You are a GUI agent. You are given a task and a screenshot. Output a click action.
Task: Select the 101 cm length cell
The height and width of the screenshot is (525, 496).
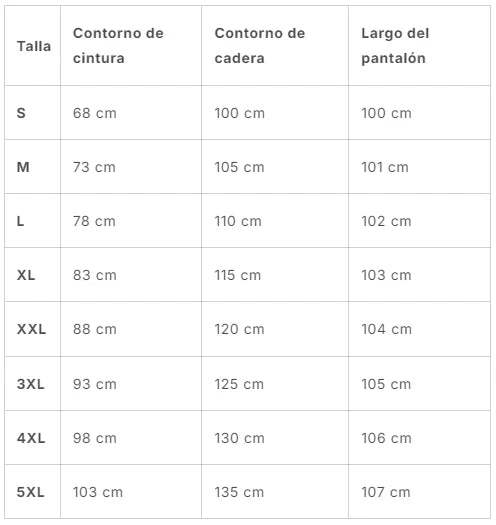click(x=385, y=167)
